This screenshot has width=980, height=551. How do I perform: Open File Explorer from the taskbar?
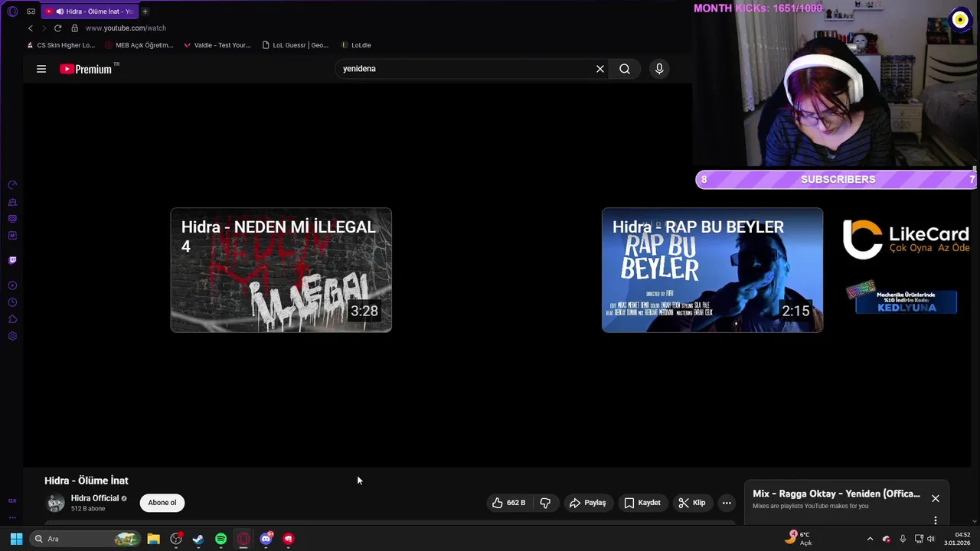(x=153, y=539)
